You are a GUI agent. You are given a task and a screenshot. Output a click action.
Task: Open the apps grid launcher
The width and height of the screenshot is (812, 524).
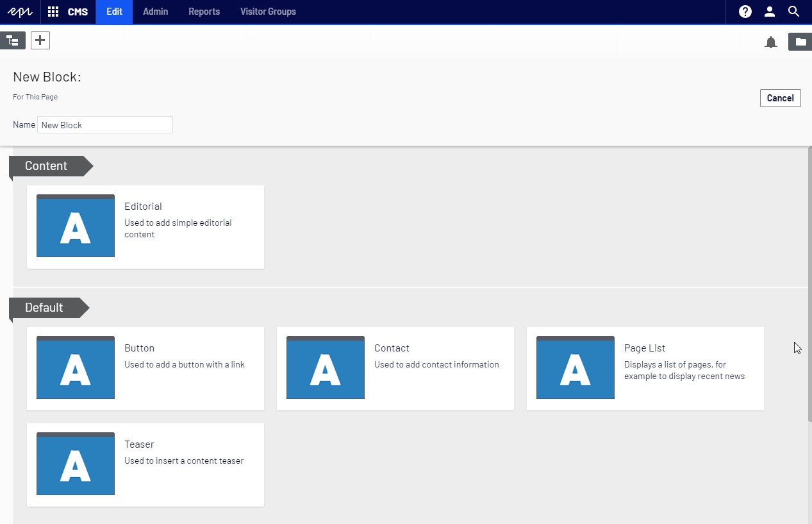click(53, 12)
